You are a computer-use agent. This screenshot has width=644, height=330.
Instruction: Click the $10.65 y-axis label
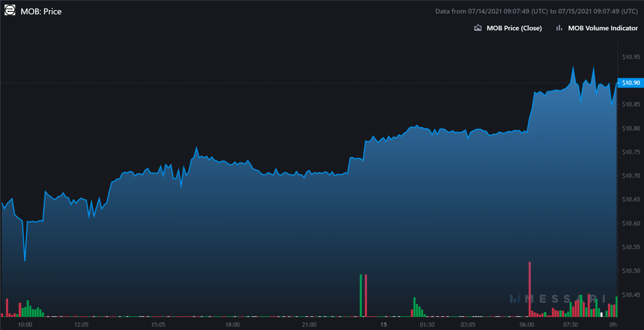(x=631, y=200)
